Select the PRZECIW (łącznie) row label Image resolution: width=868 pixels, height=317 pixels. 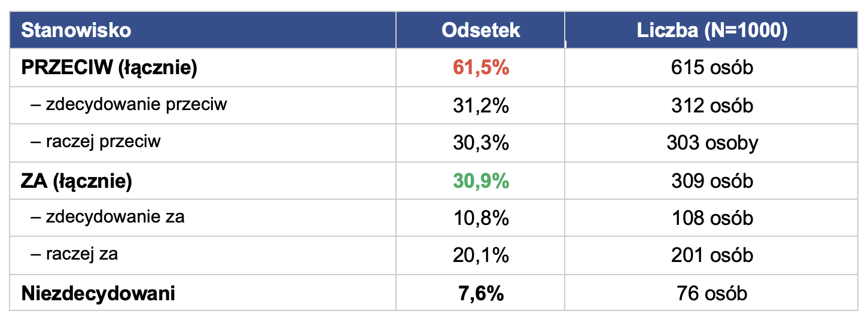pyautogui.click(x=109, y=68)
